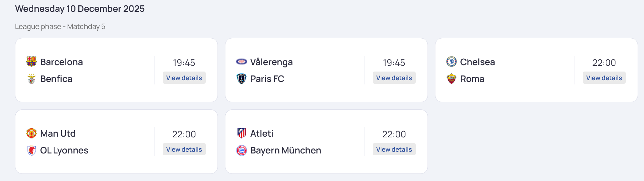
Task: Open View details for Chelsea vs Roma
Action: coord(604,78)
